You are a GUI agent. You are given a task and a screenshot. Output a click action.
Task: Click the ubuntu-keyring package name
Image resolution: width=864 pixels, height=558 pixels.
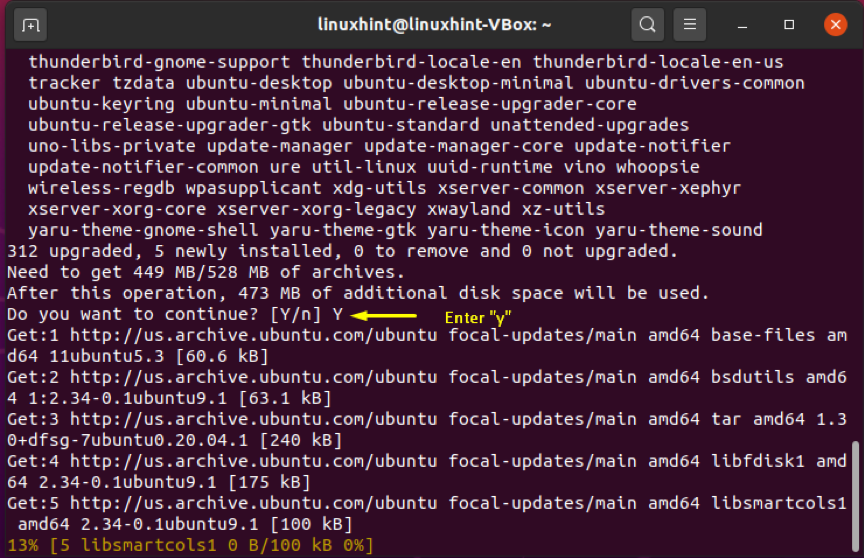(101, 104)
